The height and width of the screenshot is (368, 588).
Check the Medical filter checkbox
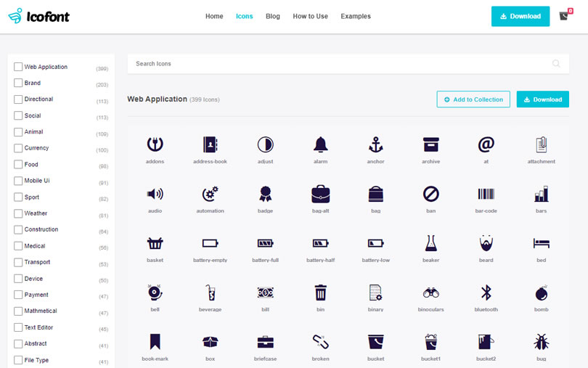(x=18, y=246)
